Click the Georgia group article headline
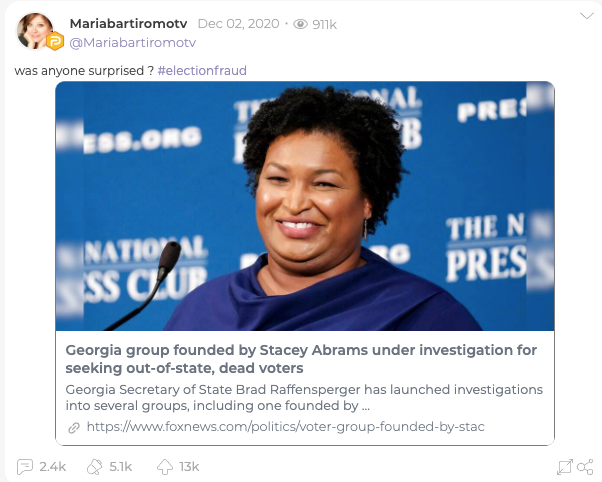This screenshot has height=482, width=602. 301,359
